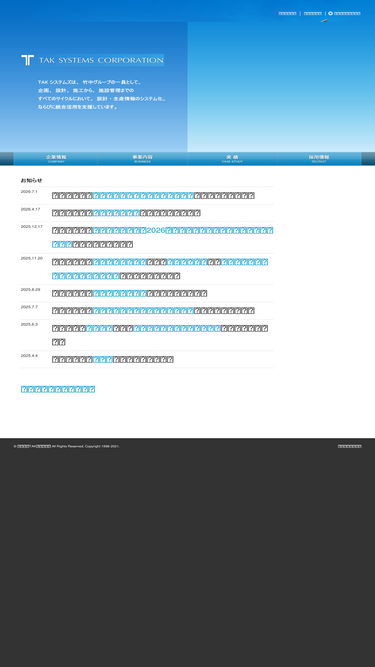
Task: Open the blue news link dated 2025.8.29
Action: click(119, 293)
